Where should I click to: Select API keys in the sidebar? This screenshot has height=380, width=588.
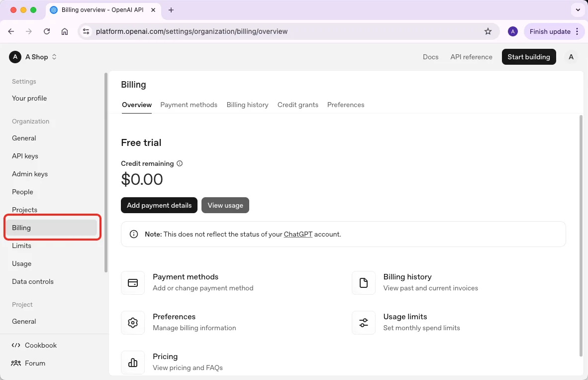[25, 156]
